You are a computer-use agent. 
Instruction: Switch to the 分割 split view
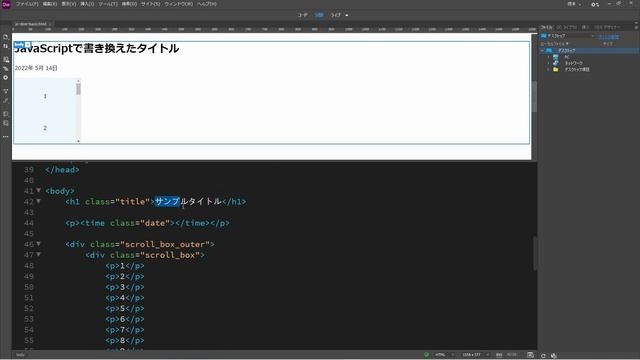319,15
